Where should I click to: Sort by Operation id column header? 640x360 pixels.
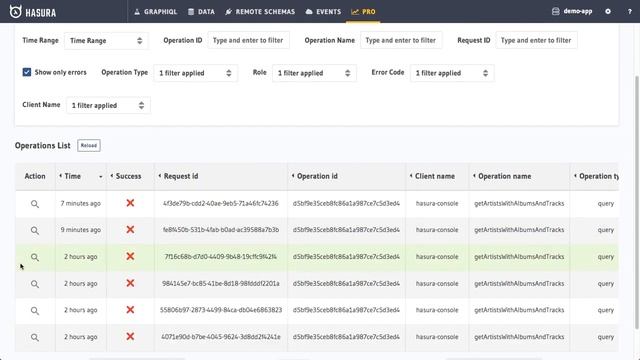tap(347, 176)
